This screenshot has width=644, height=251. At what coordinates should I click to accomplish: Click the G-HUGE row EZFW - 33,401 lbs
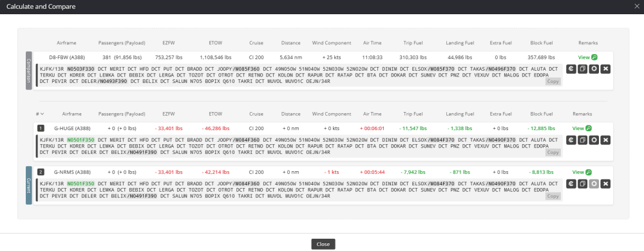point(169,128)
